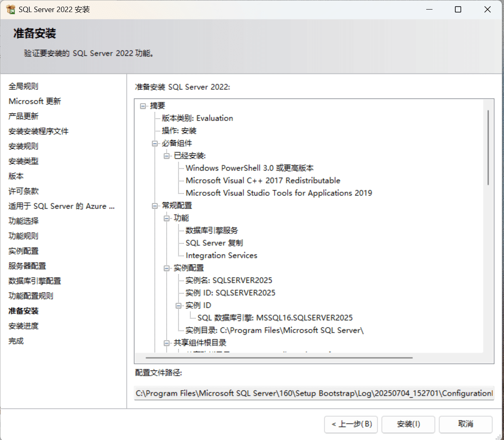This screenshot has width=504, height=440.
Task: Go to the 安装进度 step
Action: point(23,326)
